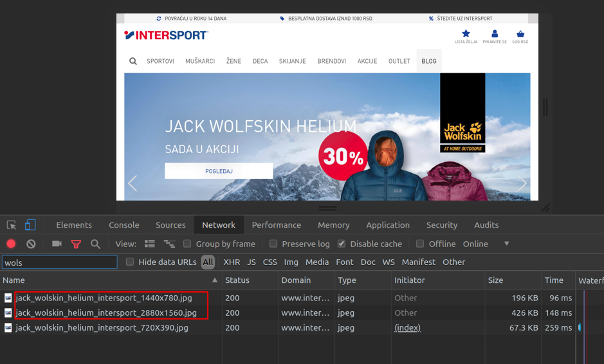This screenshot has width=604, height=364.
Task: Open the OUTLET menu item
Action: click(x=399, y=61)
